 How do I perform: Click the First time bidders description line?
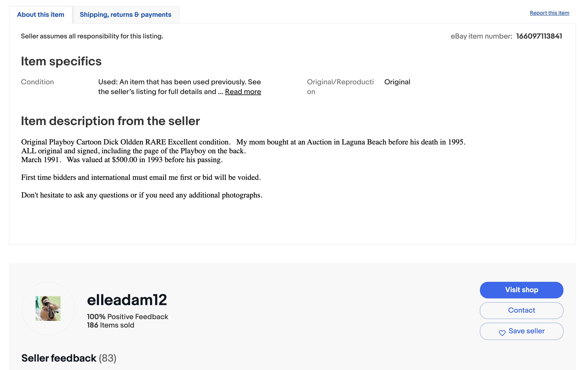point(141,177)
